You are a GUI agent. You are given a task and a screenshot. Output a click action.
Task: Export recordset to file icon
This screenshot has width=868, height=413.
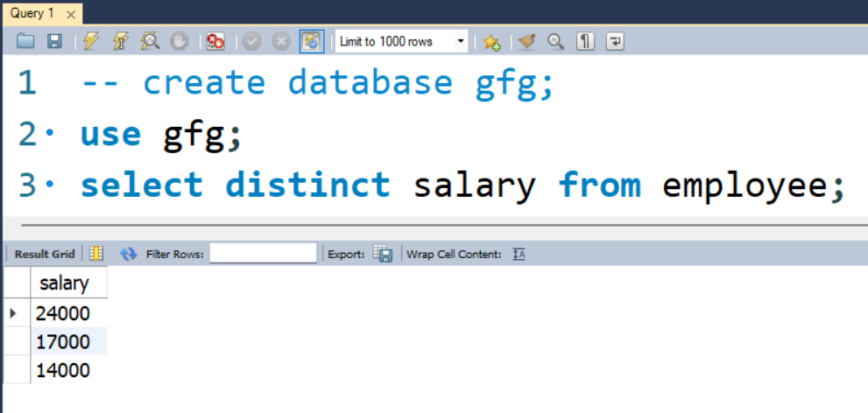click(x=383, y=253)
